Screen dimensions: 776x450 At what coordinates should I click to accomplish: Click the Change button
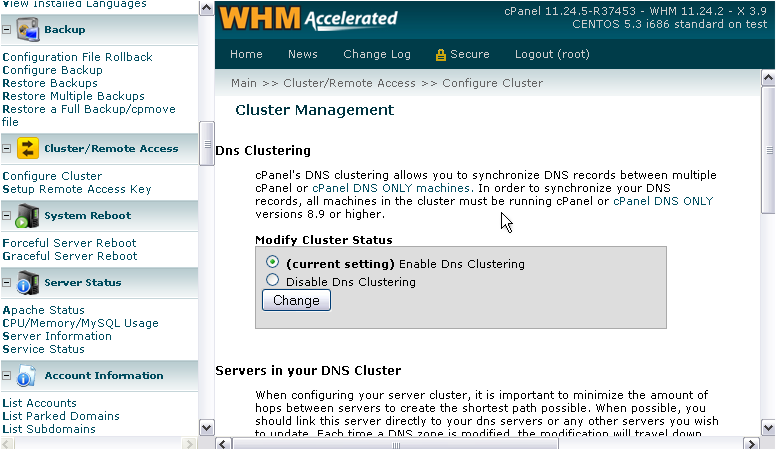(x=296, y=300)
